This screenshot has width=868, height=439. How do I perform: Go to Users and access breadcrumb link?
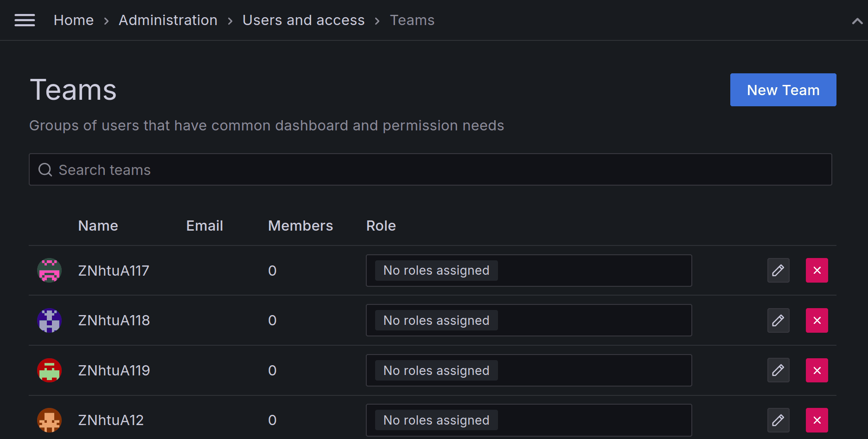(x=304, y=20)
